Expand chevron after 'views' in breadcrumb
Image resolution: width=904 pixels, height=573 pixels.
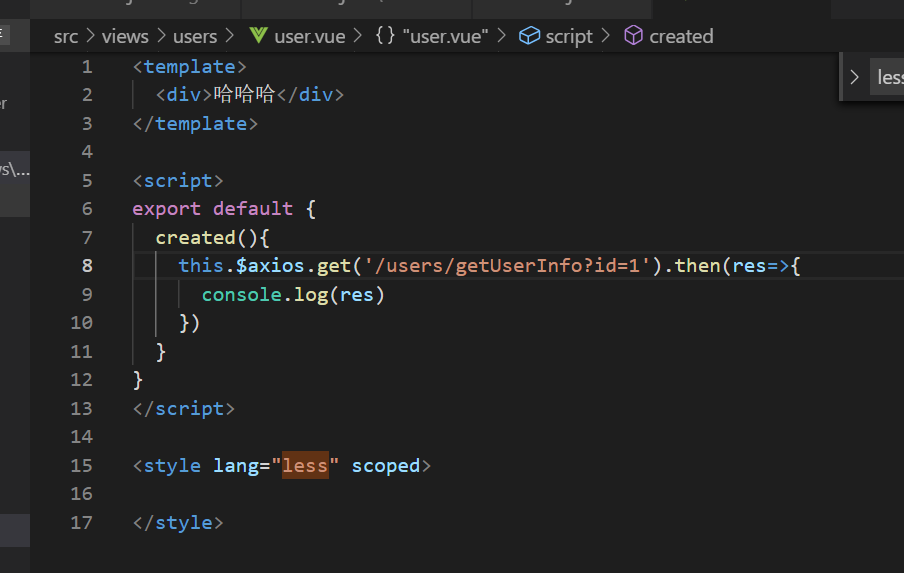click(162, 36)
